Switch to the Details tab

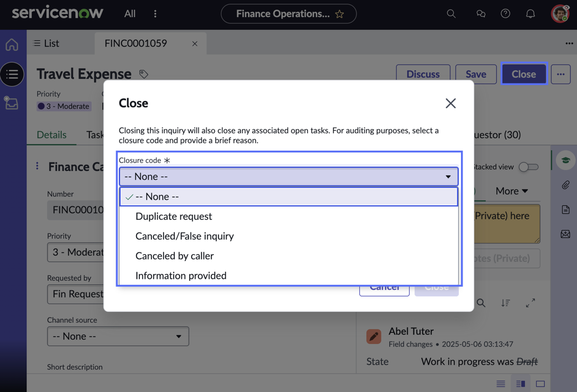[x=51, y=135]
